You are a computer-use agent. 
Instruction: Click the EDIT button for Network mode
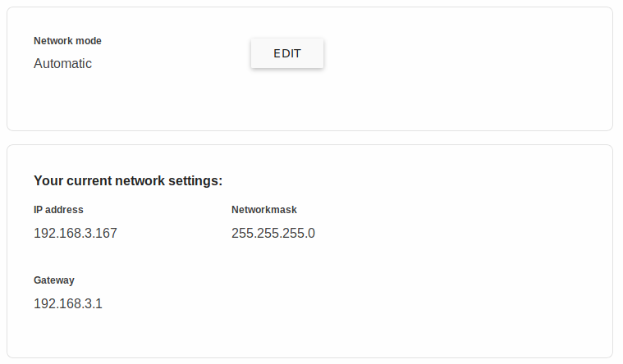286,53
